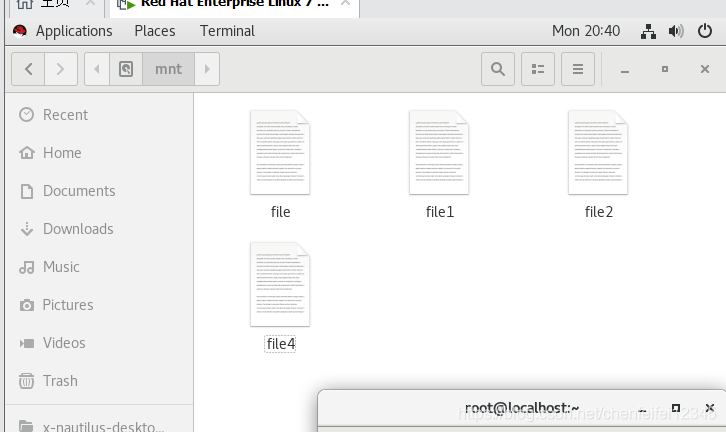Select the file1 document thumbnail

point(439,152)
